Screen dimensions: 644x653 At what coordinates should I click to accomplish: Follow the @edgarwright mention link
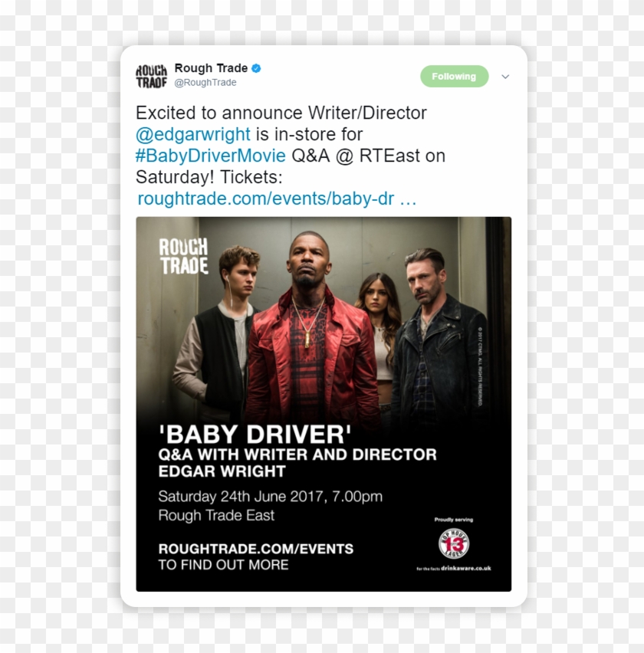tap(193, 135)
